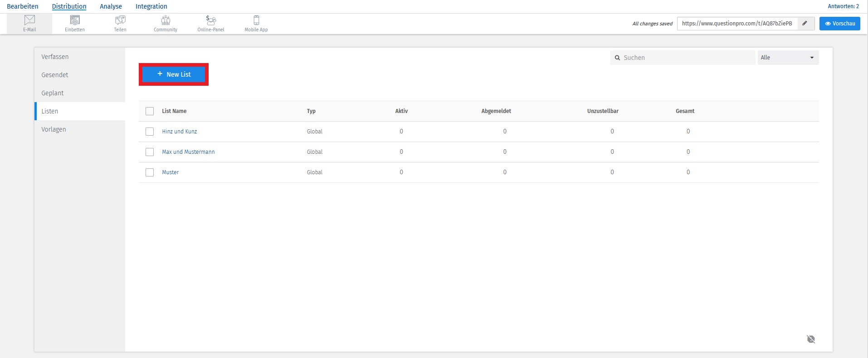Click Global type in Muster row
Viewport: 868px width, 358px height.
(x=315, y=172)
